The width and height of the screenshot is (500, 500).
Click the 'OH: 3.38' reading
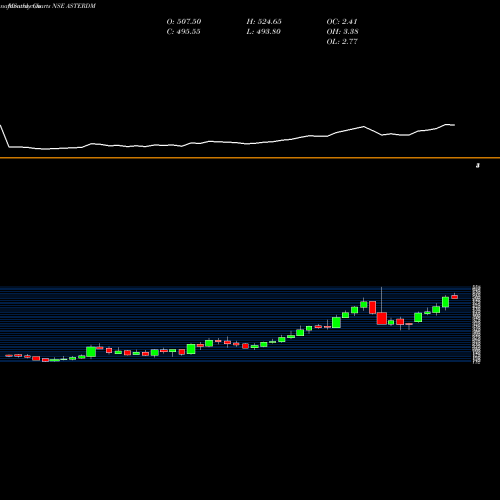342,32
